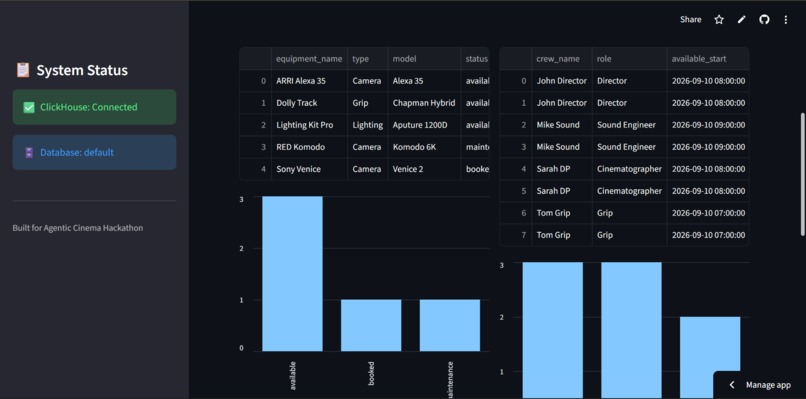Click the first bar in crew chart
The image size is (806, 399).
pos(553,330)
